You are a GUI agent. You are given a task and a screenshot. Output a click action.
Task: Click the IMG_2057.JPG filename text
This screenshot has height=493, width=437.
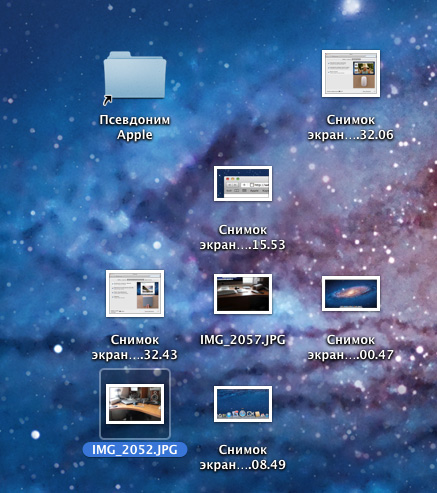coord(243,340)
